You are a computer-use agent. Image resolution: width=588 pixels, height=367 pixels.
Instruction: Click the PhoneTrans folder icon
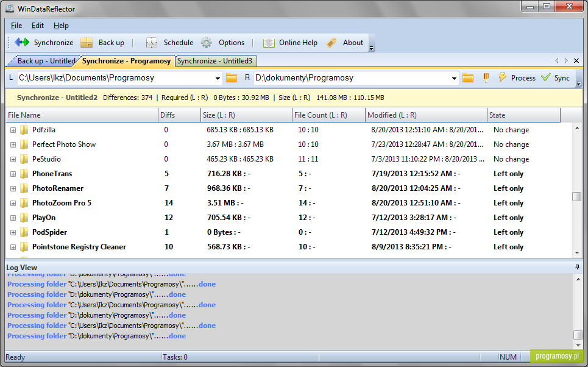(24, 174)
